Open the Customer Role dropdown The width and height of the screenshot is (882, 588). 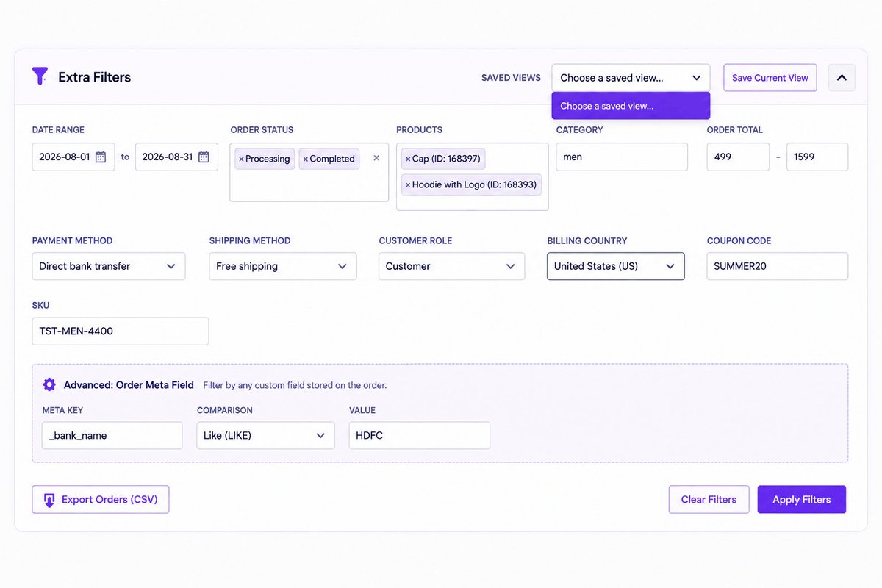pyautogui.click(x=451, y=266)
